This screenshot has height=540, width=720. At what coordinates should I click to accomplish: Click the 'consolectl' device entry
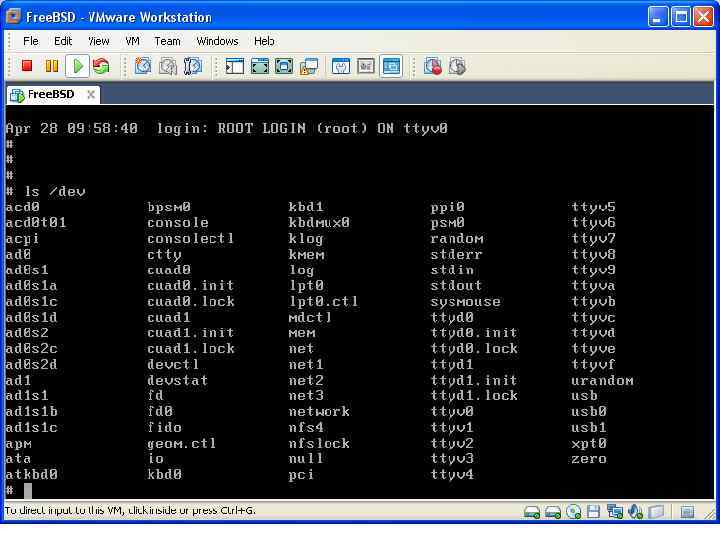[191, 238]
